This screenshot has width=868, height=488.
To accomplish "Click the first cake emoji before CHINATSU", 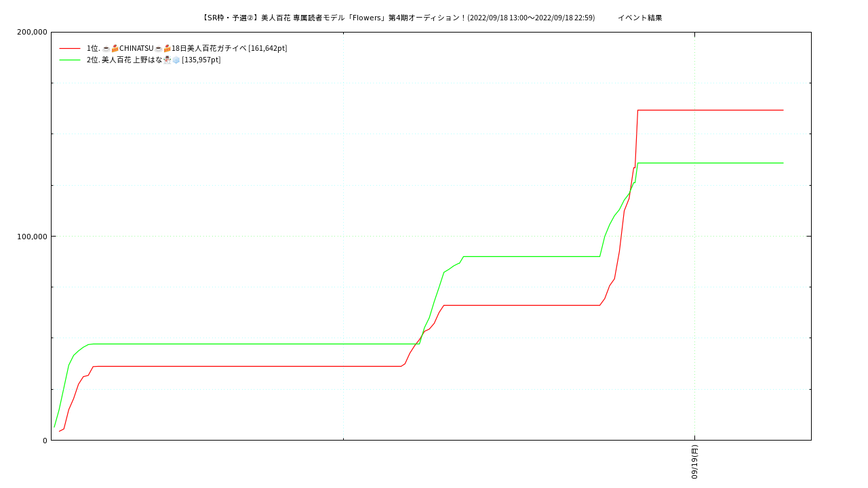I will pos(115,48).
